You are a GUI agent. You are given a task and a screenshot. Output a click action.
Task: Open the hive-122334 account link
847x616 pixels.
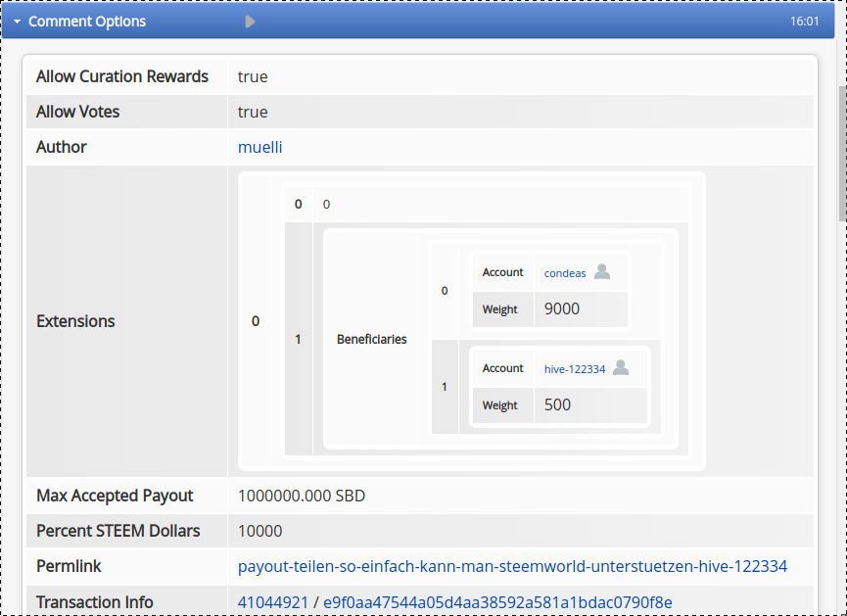pos(575,369)
